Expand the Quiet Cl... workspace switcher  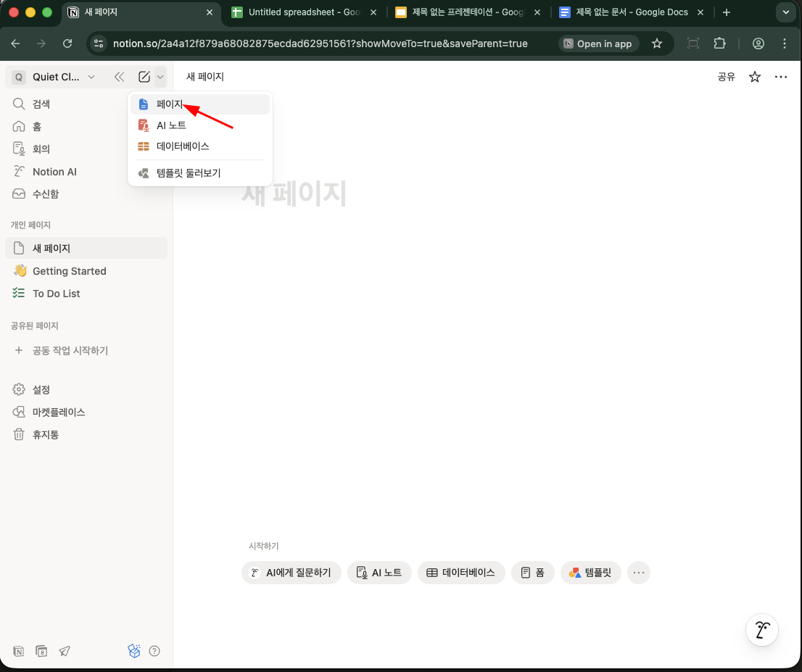[54, 77]
